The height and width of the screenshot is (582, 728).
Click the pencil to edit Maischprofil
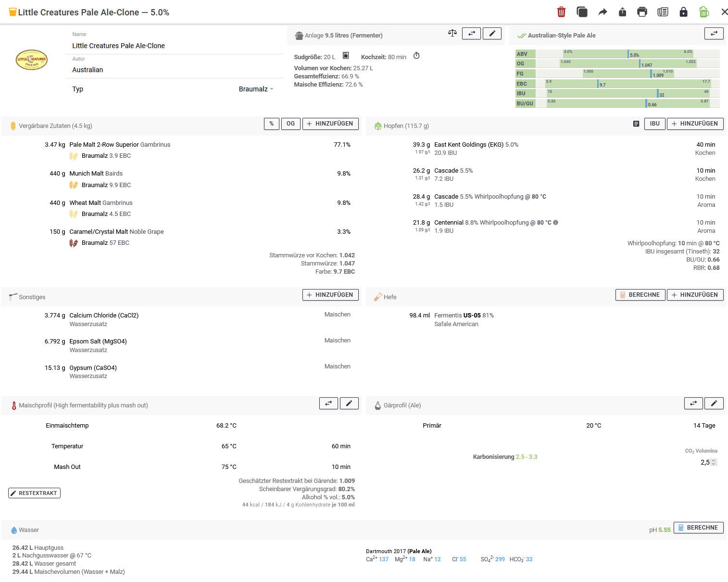(x=349, y=404)
